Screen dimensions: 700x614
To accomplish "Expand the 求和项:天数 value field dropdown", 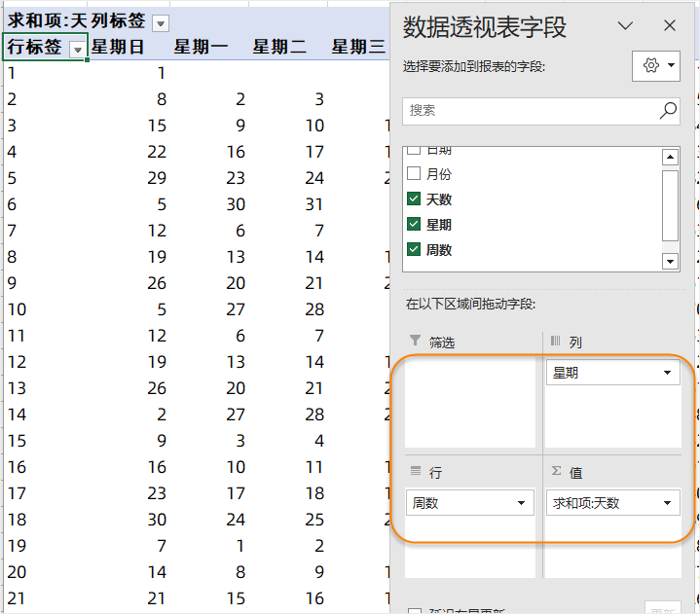I will tap(667, 503).
